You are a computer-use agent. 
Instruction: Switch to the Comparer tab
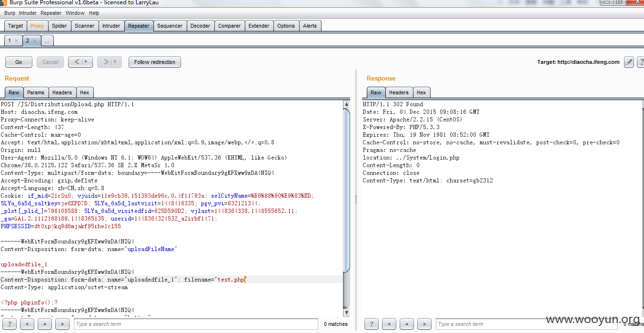pos(230,26)
